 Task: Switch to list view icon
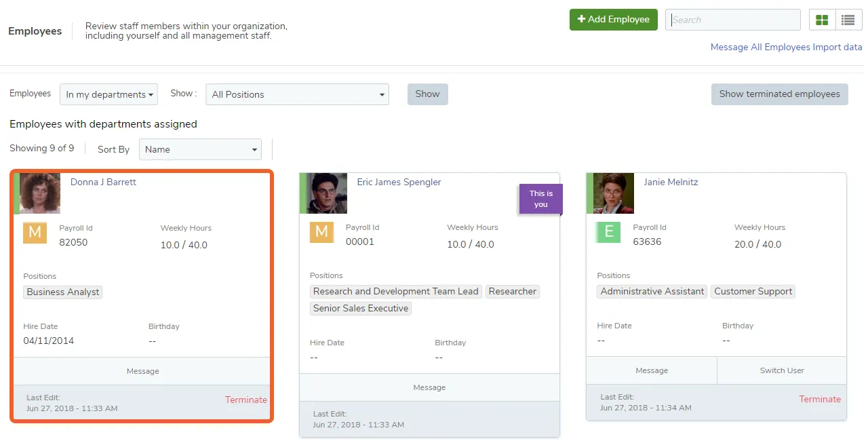(848, 20)
